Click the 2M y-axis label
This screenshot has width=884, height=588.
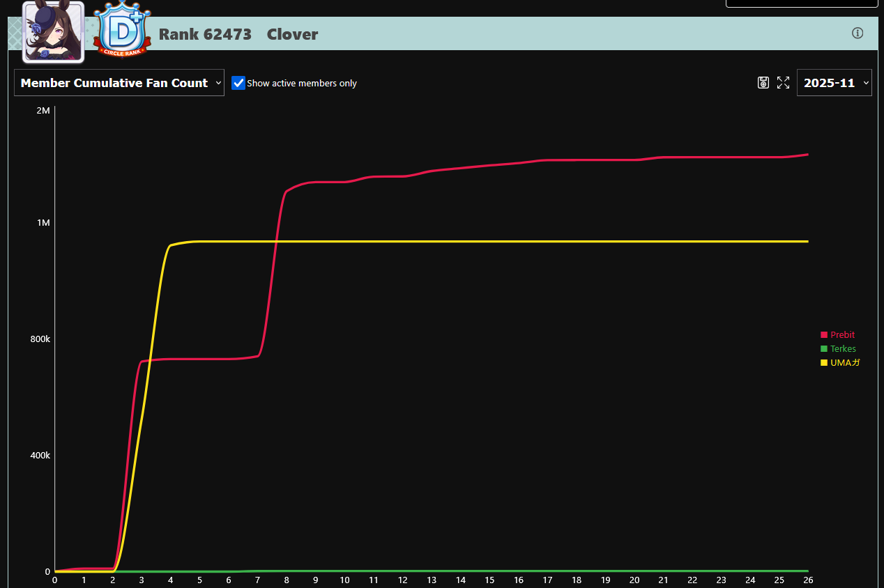point(43,111)
